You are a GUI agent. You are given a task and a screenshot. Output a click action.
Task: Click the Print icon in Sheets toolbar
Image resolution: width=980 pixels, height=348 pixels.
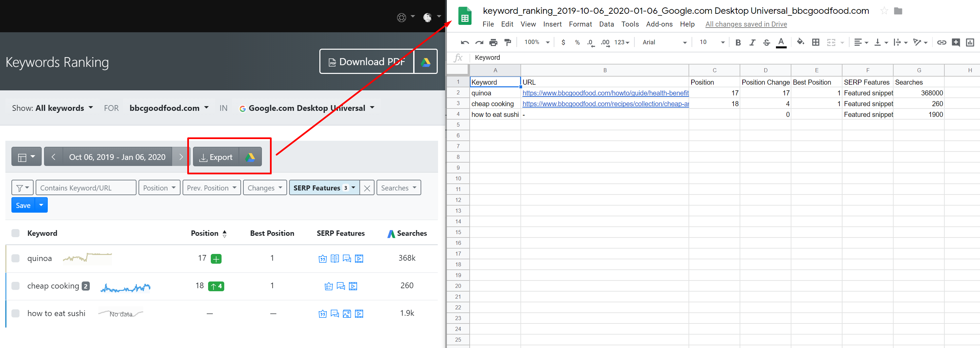click(493, 42)
